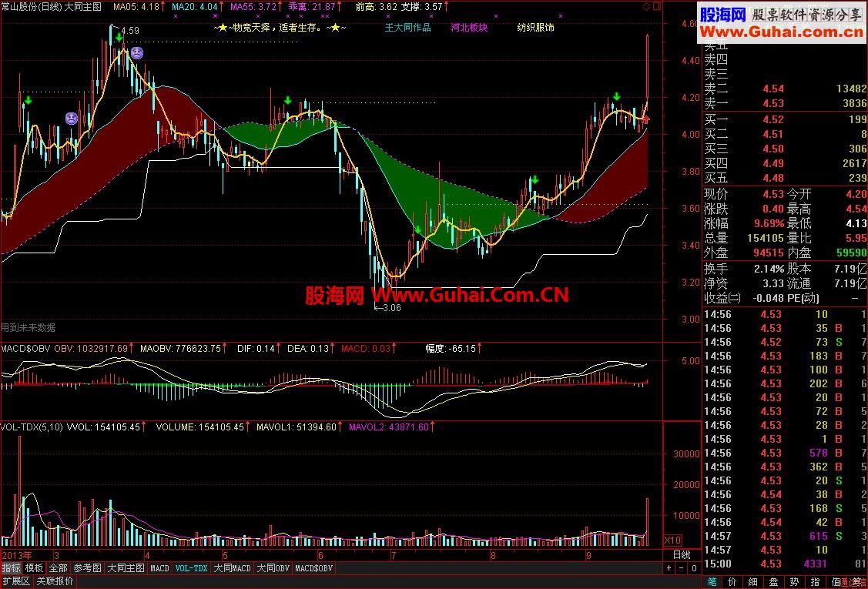Click the 15:00 tick row with volume 4331

click(785, 564)
